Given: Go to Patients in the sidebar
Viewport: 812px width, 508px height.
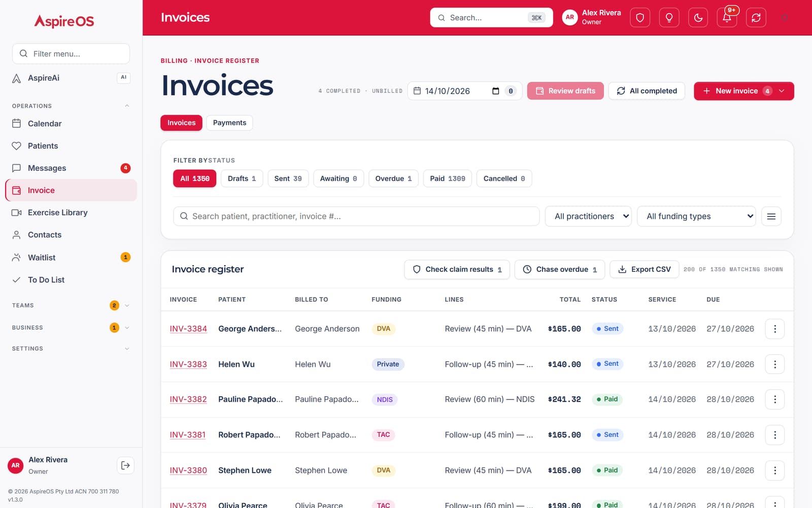Looking at the screenshot, I should coord(71,146).
